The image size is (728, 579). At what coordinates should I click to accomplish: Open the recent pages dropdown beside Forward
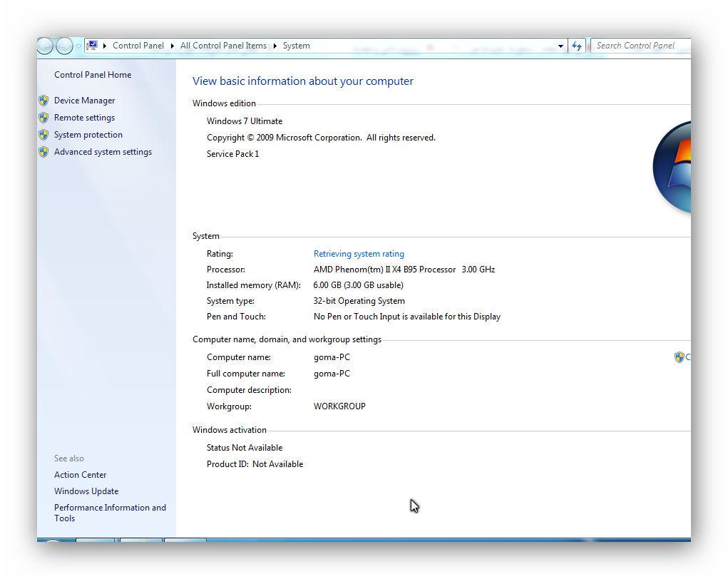(x=78, y=46)
